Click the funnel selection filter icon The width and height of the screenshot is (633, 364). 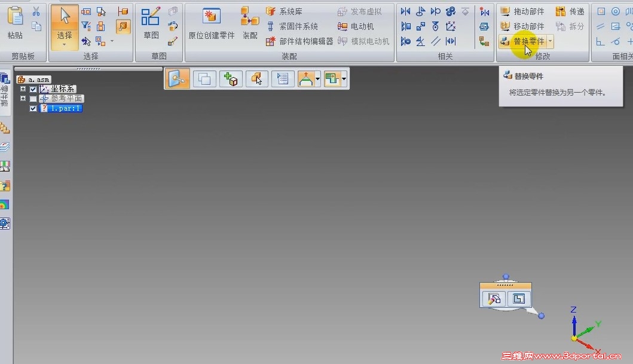coord(86,26)
